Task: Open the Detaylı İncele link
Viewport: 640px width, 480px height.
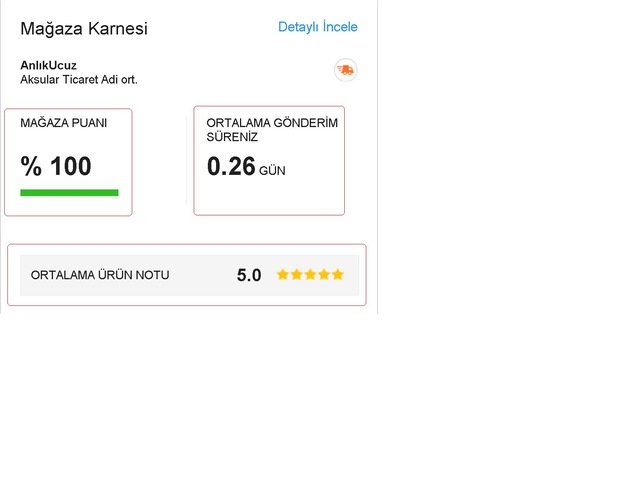Action: [318, 27]
